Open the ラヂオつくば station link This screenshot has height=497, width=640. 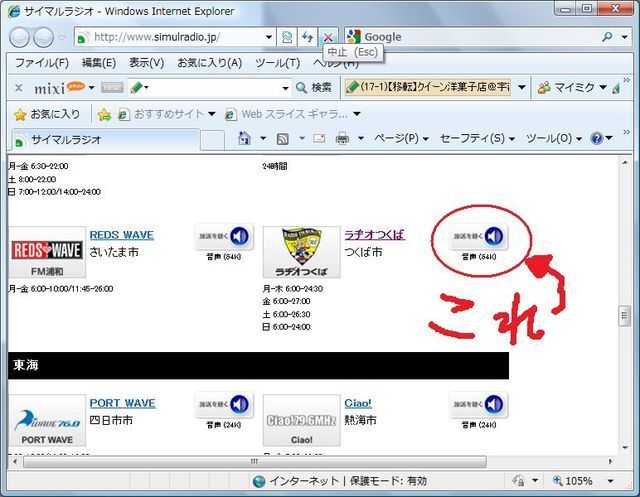coord(374,235)
